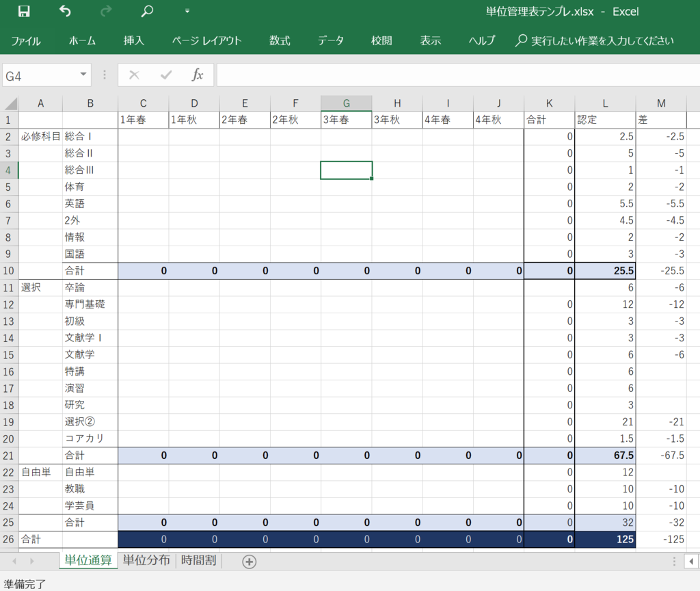The height and width of the screenshot is (591, 700).
Task: Select all cells using the corner triangle
Action: pyautogui.click(x=10, y=104)
